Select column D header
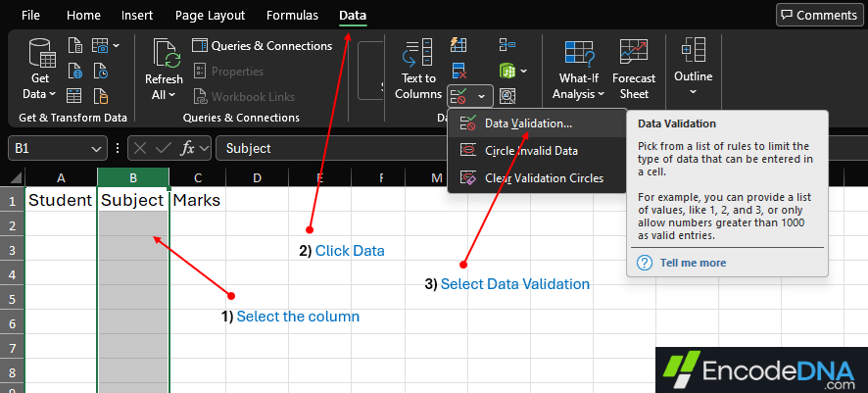The width and height of the screenshot is (868, 393). 257,177
